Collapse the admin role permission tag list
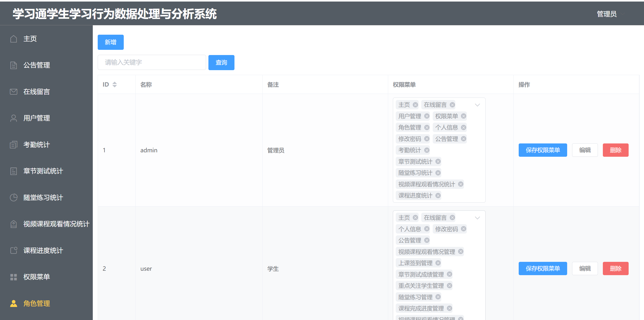644x320 pixels. [478, 105]
